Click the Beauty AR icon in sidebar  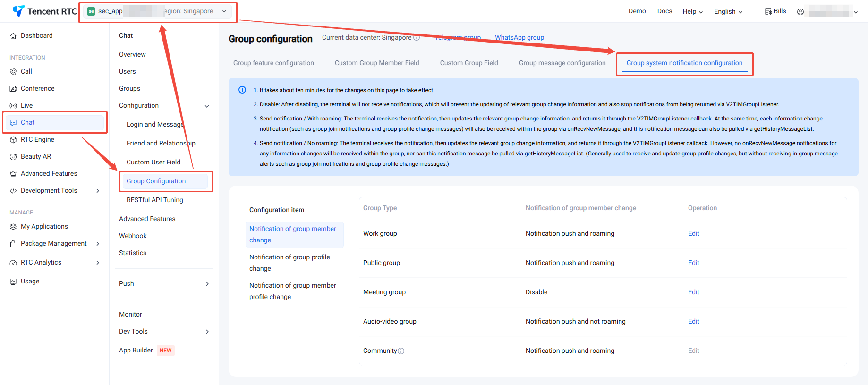click(x=13, y=157)
